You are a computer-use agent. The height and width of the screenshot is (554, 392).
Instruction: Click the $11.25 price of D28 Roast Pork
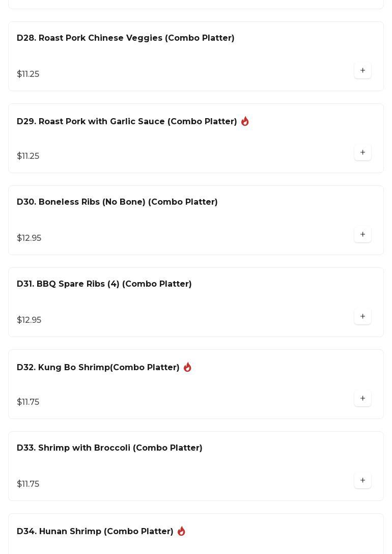click(x=28, y=74)
